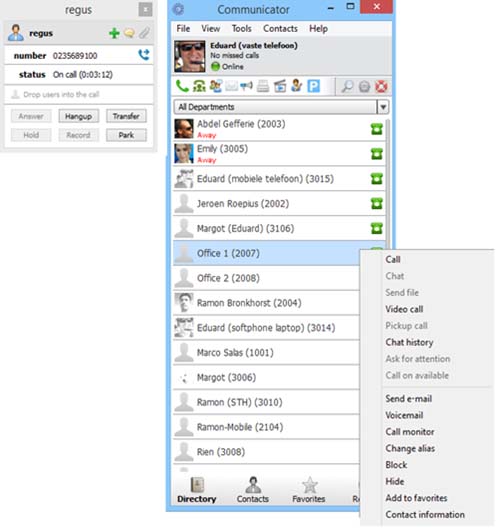Click the Hangup button
This screenshot has width=500, height=529.
[x=79, y=116]
